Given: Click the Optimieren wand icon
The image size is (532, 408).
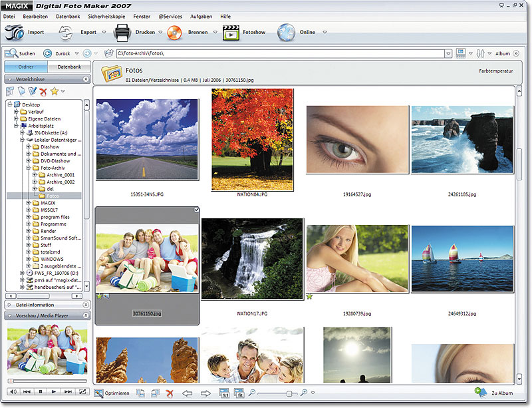Looking at the screenshot, I should [x=98, y=393].
